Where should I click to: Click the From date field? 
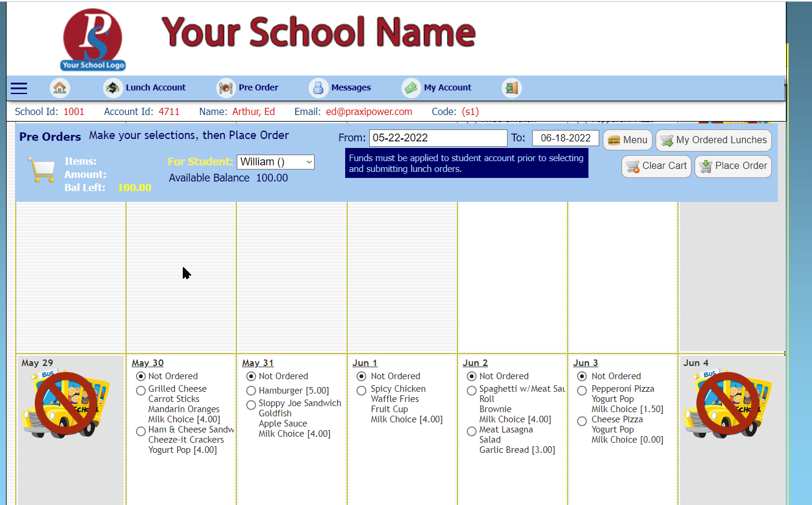pos(438,138)
